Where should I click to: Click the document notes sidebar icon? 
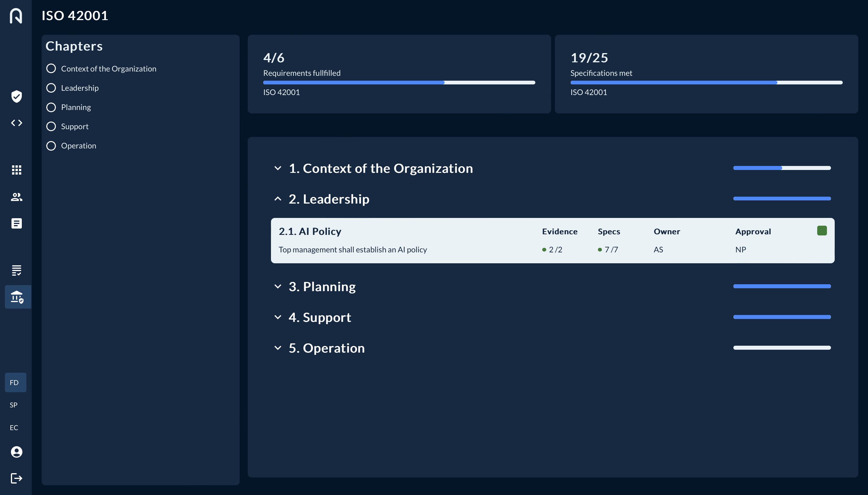click(16, 223)
